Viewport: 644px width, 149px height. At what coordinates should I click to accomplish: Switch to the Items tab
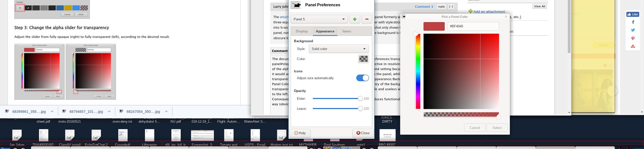tap(347, 31)
